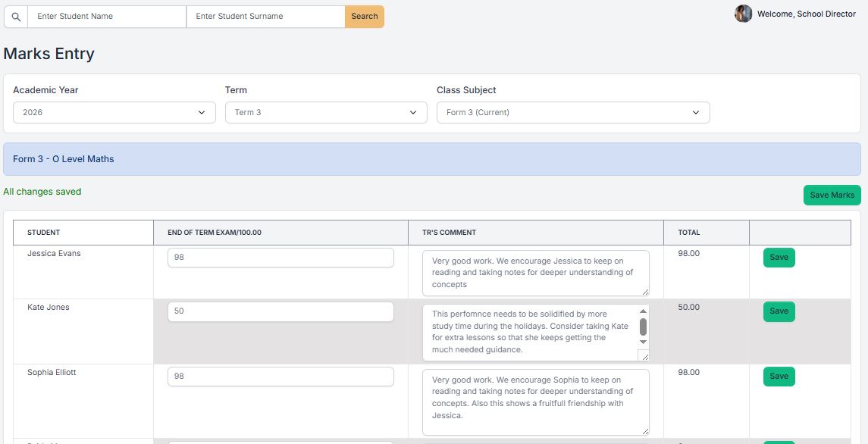Image resolution: width=868 pixels, height=444 pixels.
Task: Click resize handle of Jessica's comment box
Action: [645, 292]
